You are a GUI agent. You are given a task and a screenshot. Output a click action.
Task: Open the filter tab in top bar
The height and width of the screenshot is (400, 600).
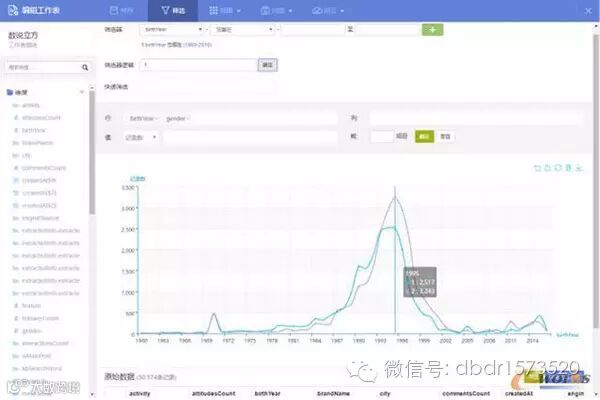173,10
